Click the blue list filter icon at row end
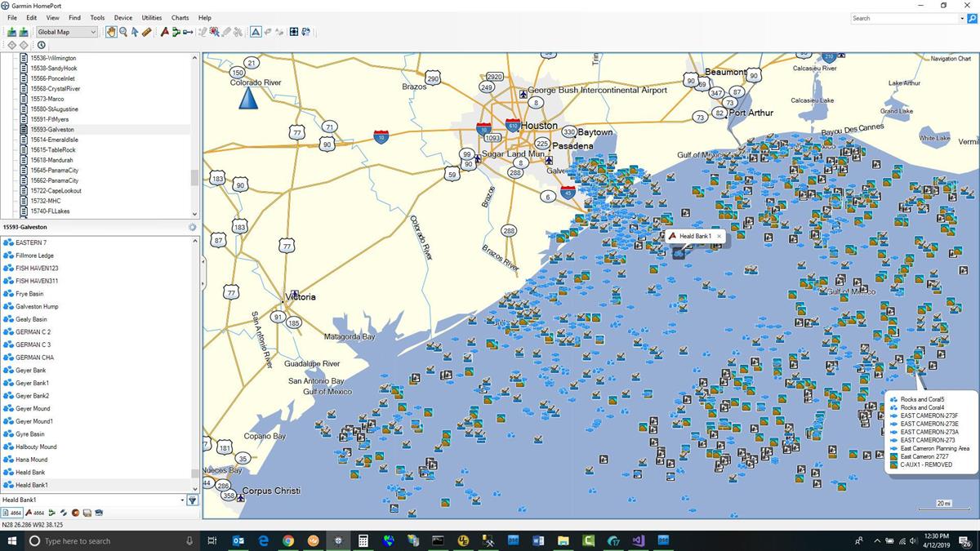The width and height of the screenshot is (980, 551). click(99, 513)
